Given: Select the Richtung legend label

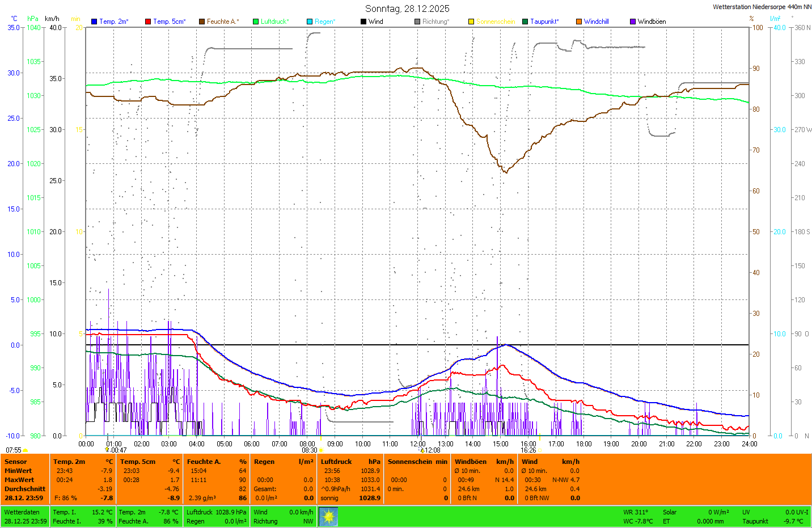Looking at the screenshot, I should coord(435,22).
